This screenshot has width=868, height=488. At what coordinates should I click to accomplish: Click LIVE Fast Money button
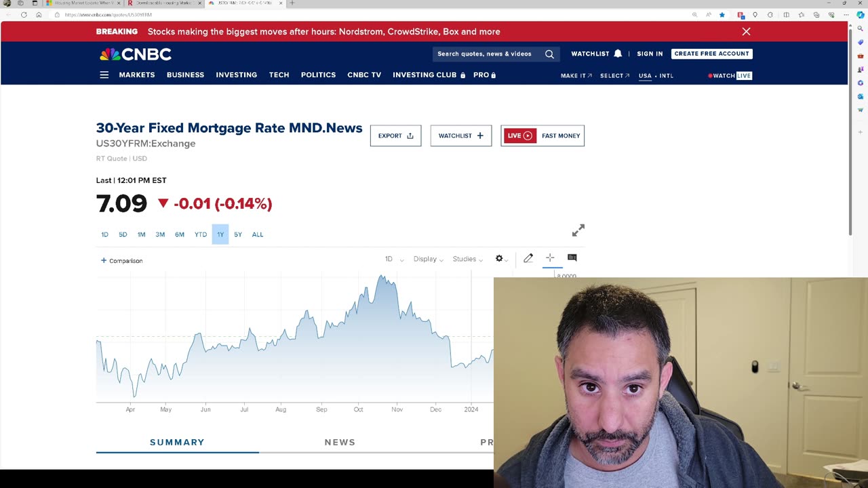542,136
